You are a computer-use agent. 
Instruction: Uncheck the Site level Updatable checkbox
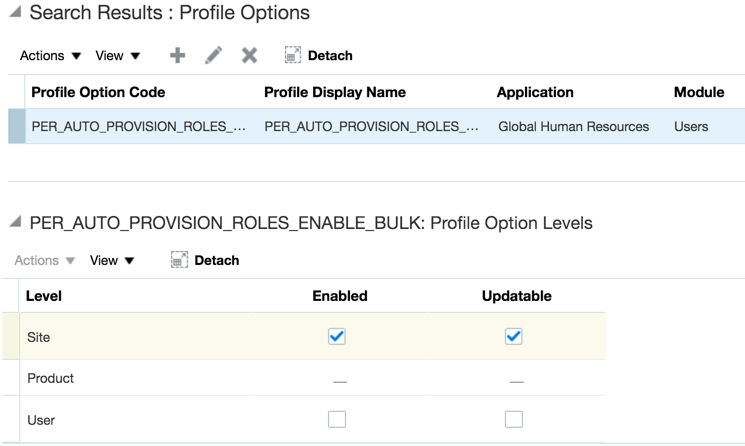tap(513, 337)
